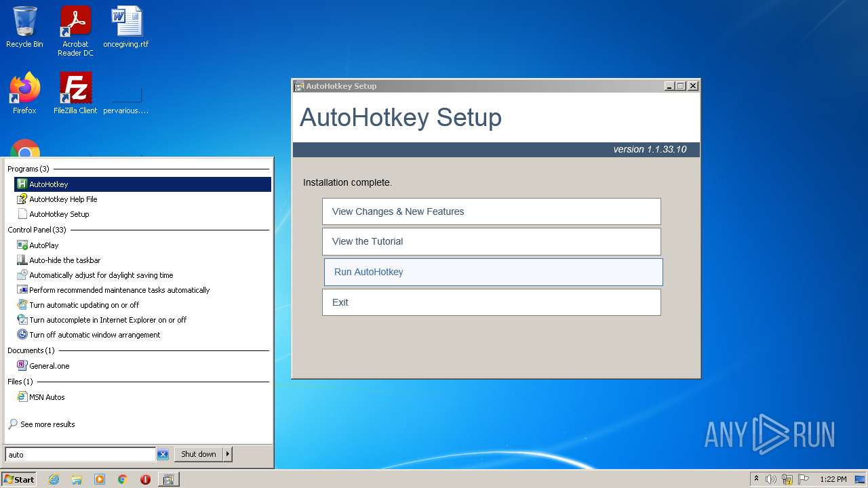Image resolution: width=868 pixels, height=488 pixels.
Task: Click the network tray icon
Action: pyautogui.click(x=787, y=479)
